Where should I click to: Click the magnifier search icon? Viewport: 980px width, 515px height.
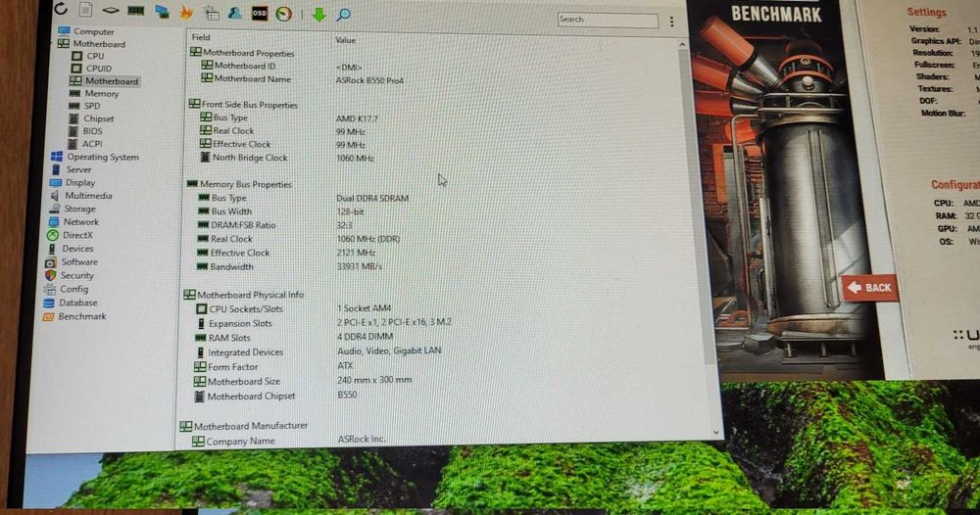pos(343,15)
